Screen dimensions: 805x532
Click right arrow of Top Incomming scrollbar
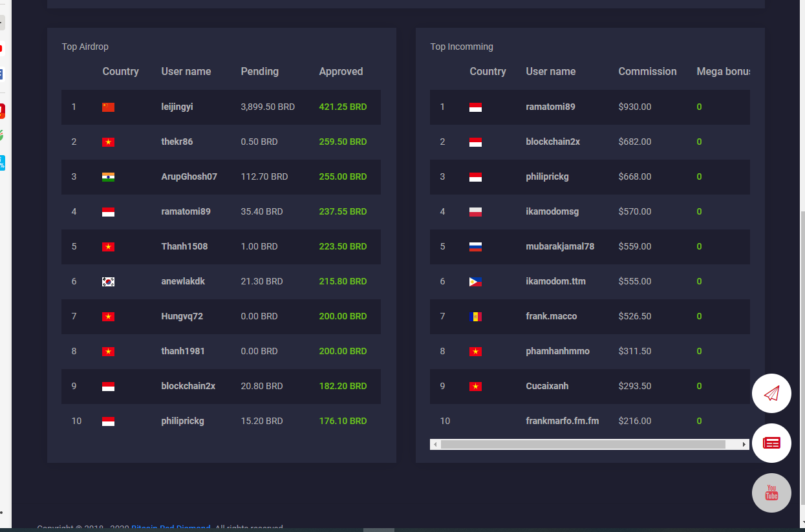tap(744, 445)
